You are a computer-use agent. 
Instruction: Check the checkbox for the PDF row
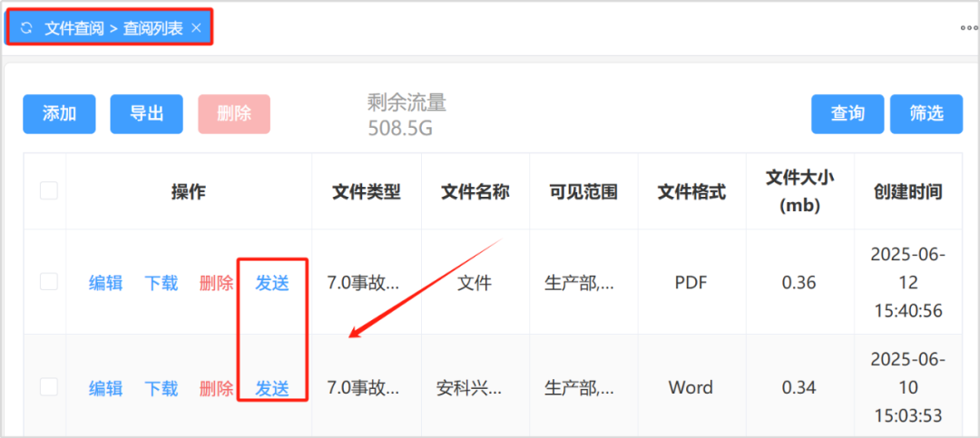pyautogui.click(x=49, y=282)
